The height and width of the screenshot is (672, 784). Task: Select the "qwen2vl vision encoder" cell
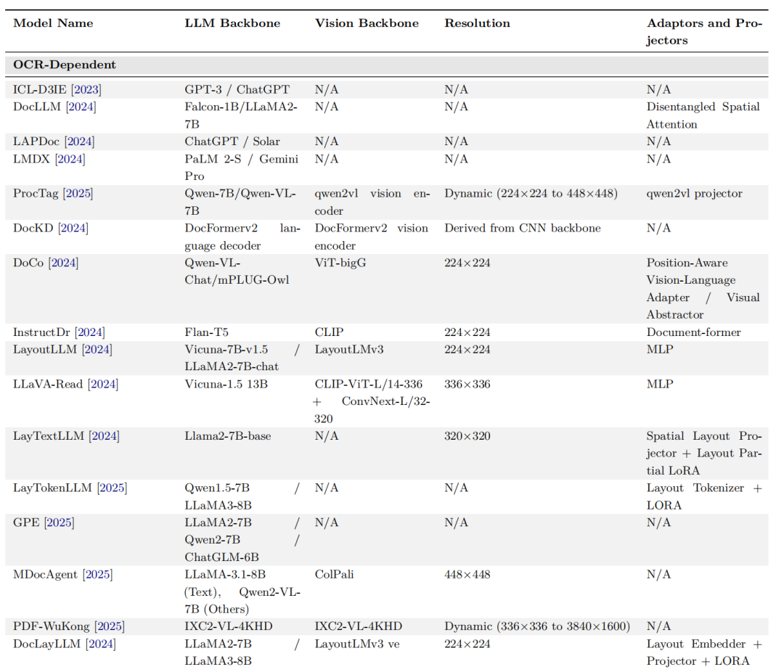click(x=372, y=202)
